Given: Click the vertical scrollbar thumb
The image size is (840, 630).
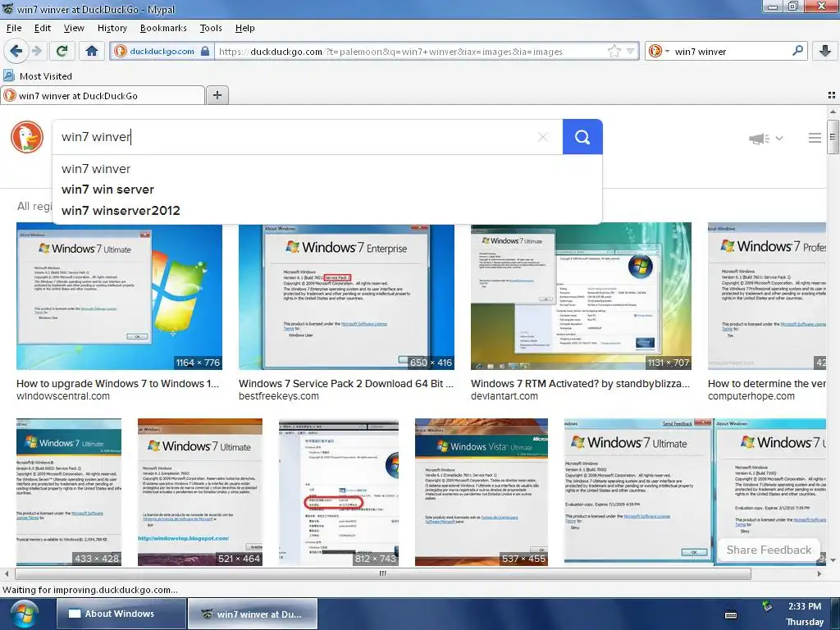Looking at the screenshot, I should [x=833, y=137].
